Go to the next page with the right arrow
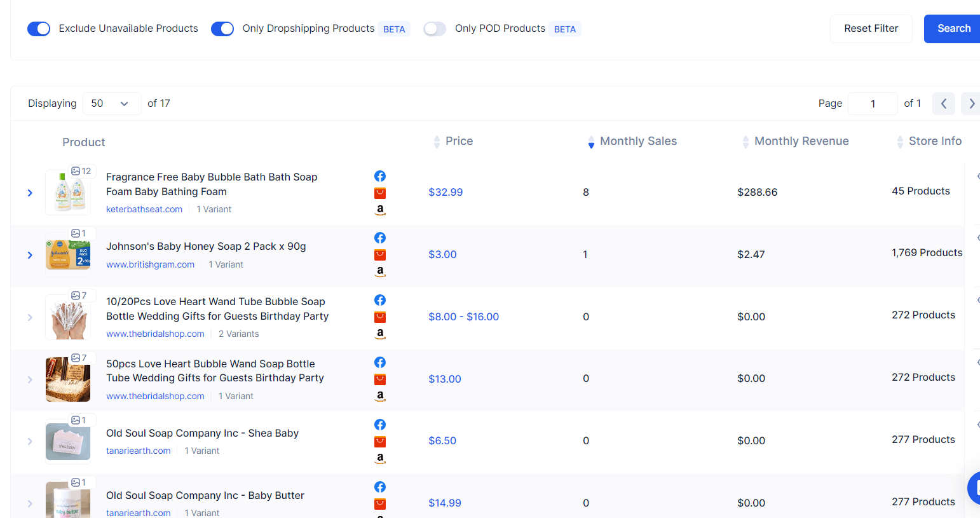This screenshot has width=980, height=518. coord(970,103)
